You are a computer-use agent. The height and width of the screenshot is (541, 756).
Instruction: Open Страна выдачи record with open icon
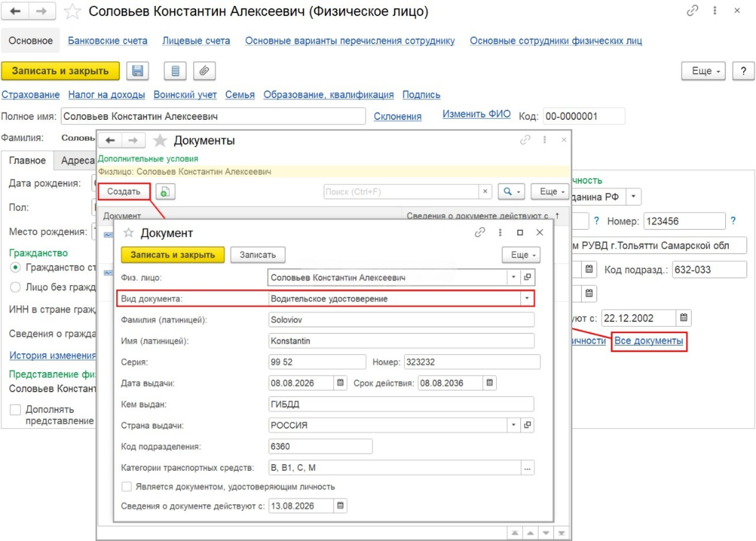coord(528,425)
